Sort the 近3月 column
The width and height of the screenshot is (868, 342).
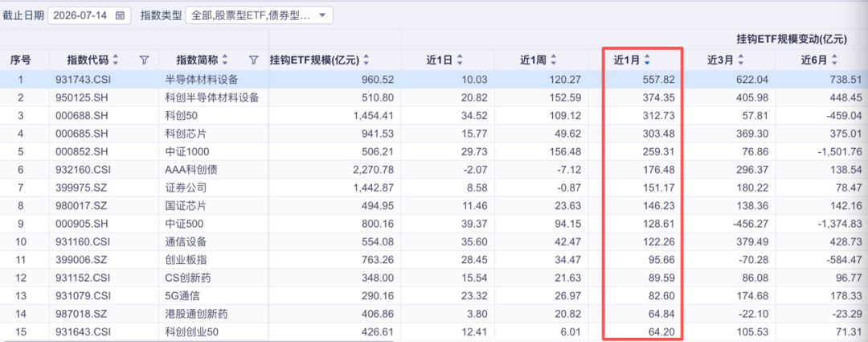point(741,60)
